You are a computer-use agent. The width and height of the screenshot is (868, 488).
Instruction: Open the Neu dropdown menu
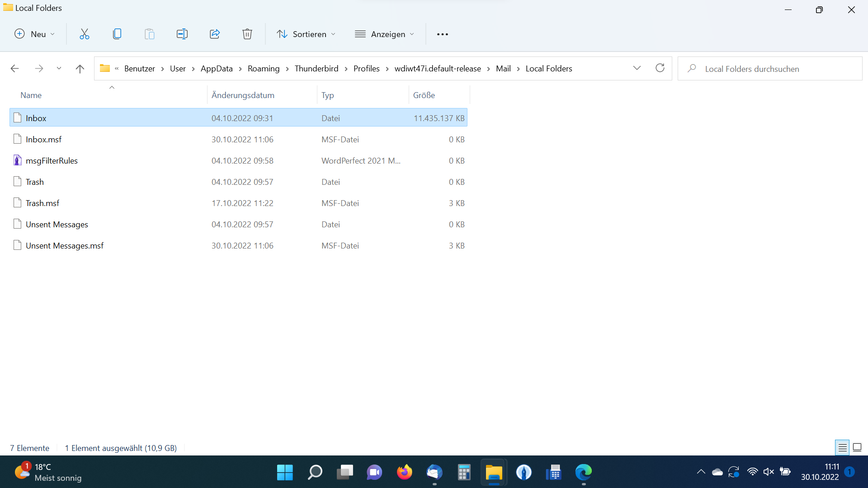(x=35, y=34)
